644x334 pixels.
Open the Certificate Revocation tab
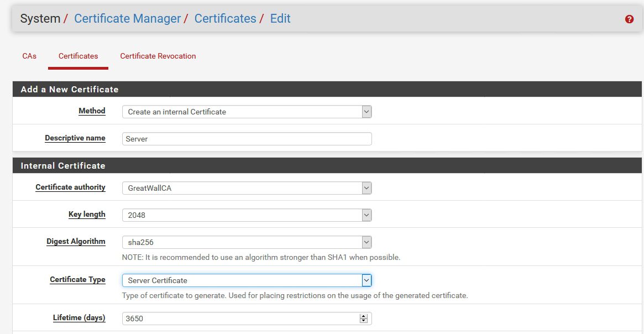point(158,56)
